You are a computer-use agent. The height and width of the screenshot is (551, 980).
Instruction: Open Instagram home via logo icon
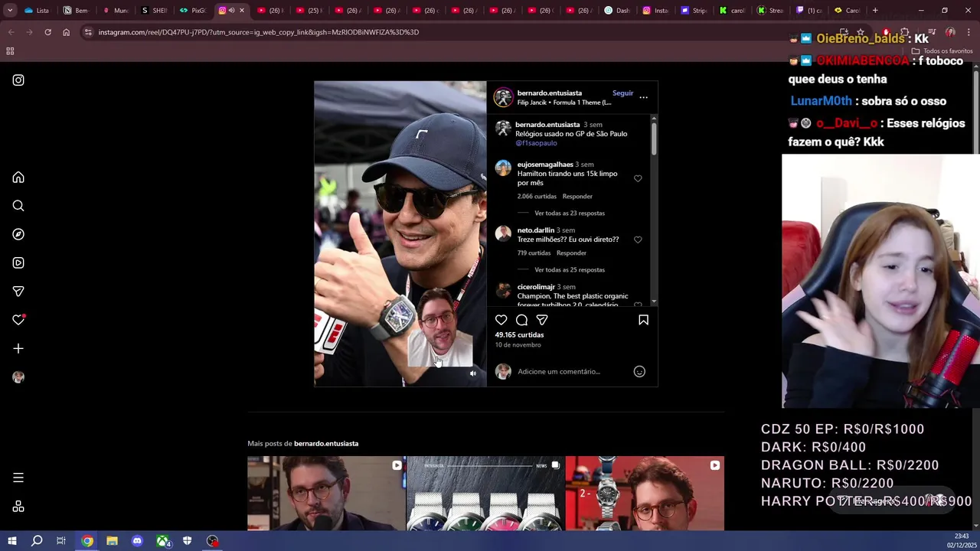(x=18, y=80)
